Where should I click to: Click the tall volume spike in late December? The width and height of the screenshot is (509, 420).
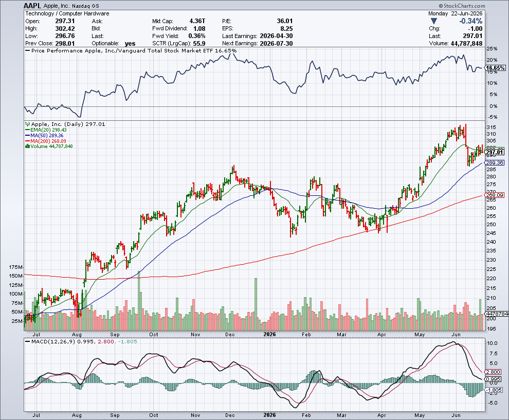click(x=256, y=304)
